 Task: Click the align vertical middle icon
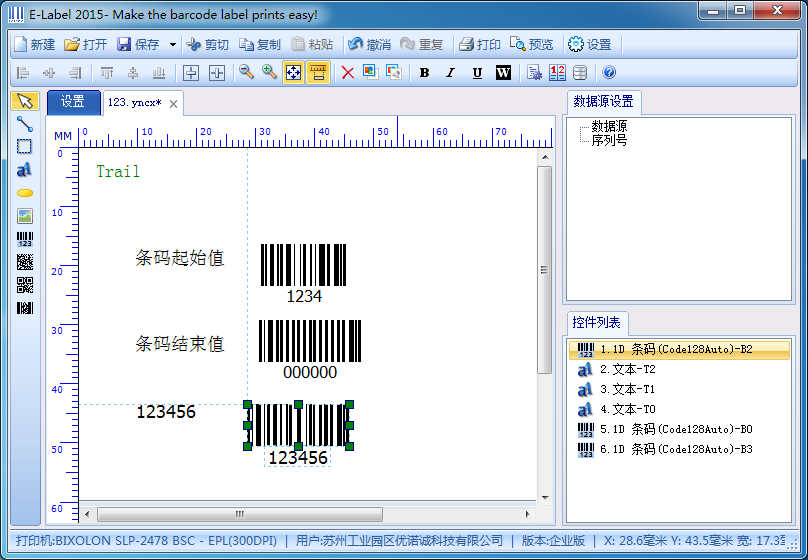coord(133,73)
